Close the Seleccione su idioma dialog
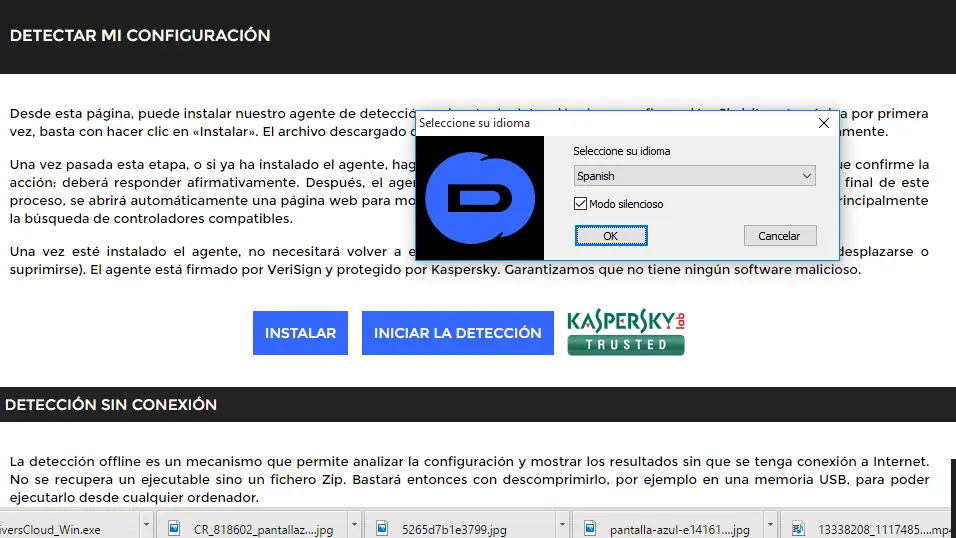This screenshot has width=956, height=538. (824, 123)
